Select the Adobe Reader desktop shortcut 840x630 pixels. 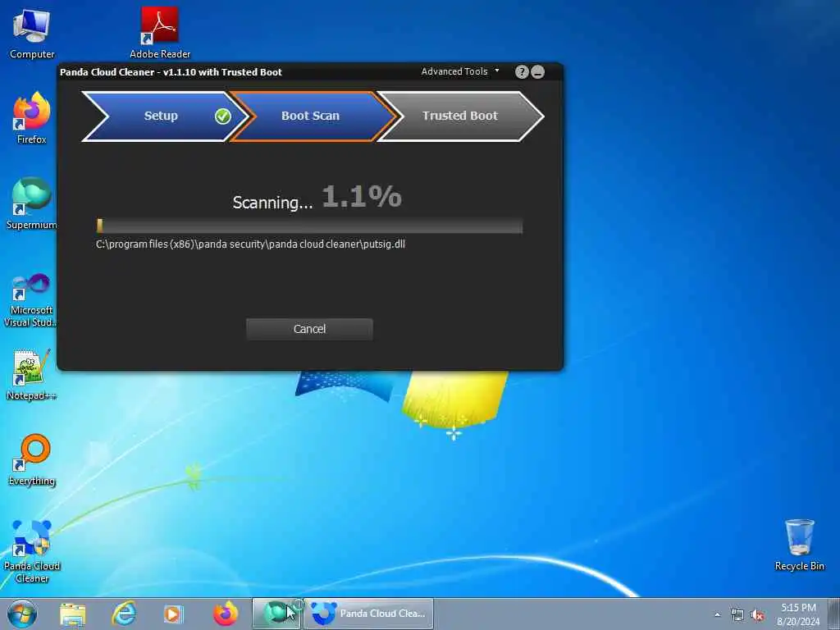[160, 33]
